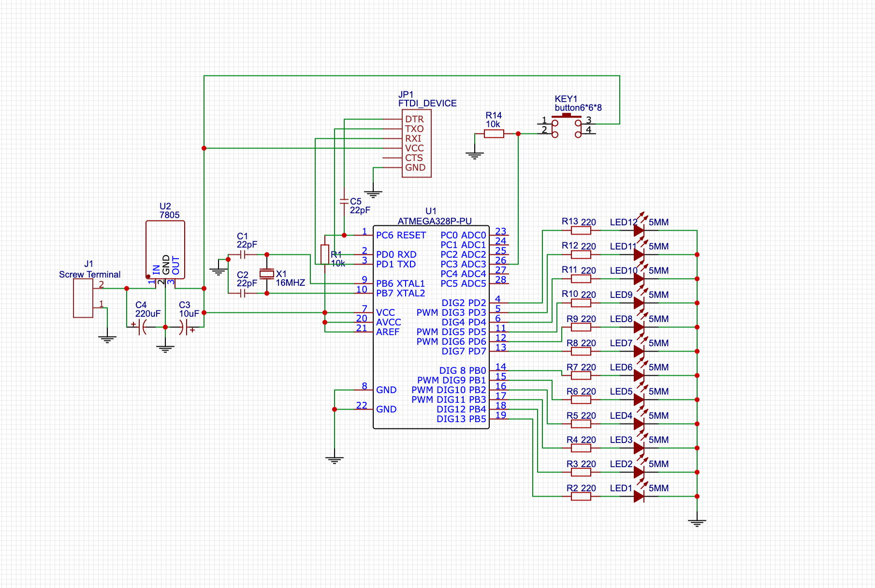
Task: Select the ATMEGA328P-PU name label
Action: tap(434, 221)
